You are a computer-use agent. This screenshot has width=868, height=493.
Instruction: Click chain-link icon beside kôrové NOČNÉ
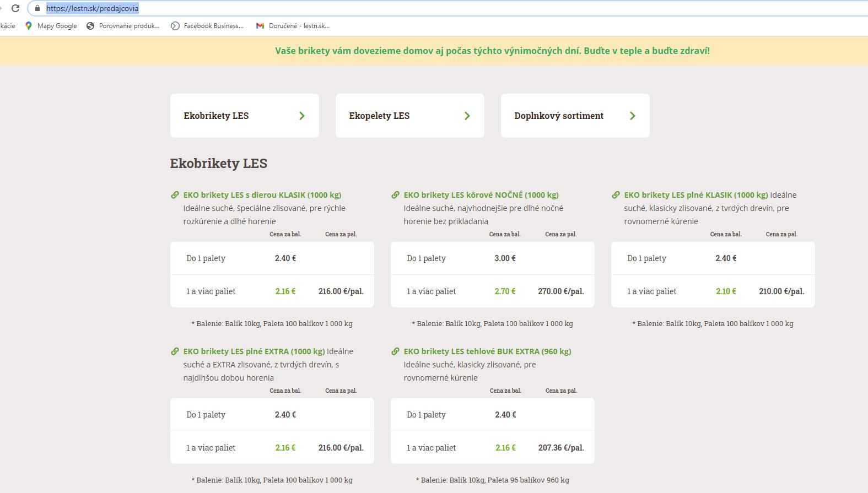click(395, 195)
